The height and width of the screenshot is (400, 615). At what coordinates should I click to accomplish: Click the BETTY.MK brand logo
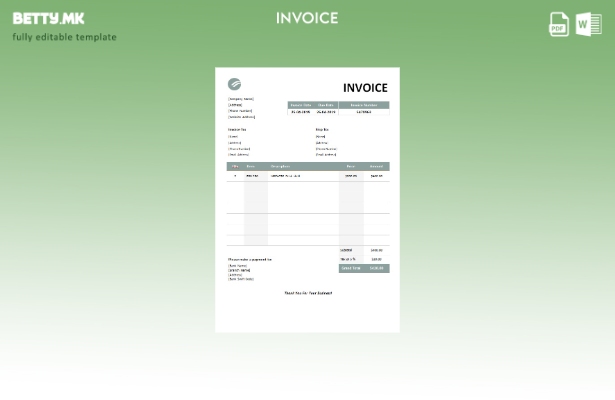pyautogui.click(x=48, y=18)
